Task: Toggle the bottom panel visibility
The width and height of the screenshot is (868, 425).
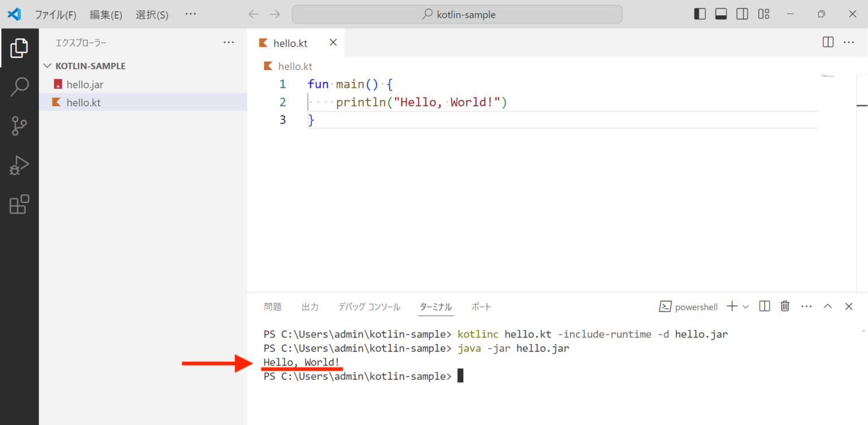Action: point(721,14)
